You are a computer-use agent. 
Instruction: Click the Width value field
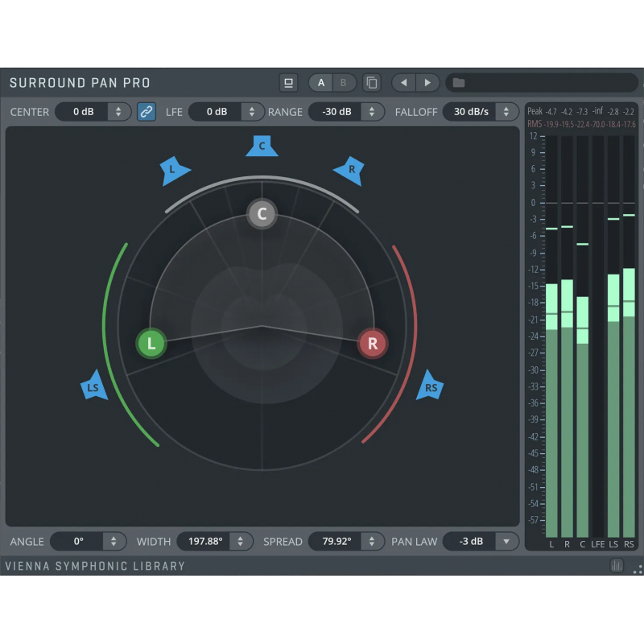pos(204,542)
